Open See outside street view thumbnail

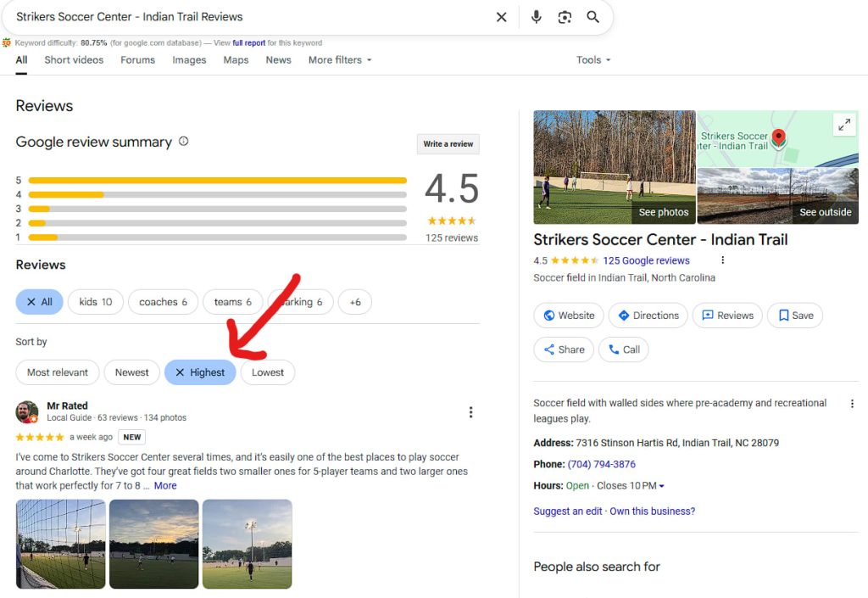pyautogui.click(x=778, y=196)
